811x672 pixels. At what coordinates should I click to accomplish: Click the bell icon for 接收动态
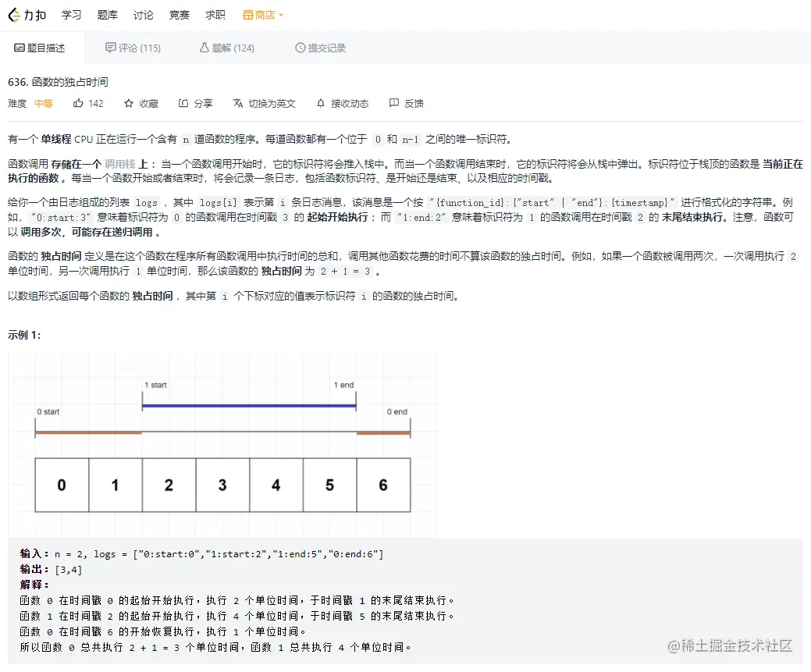[321, 103]
